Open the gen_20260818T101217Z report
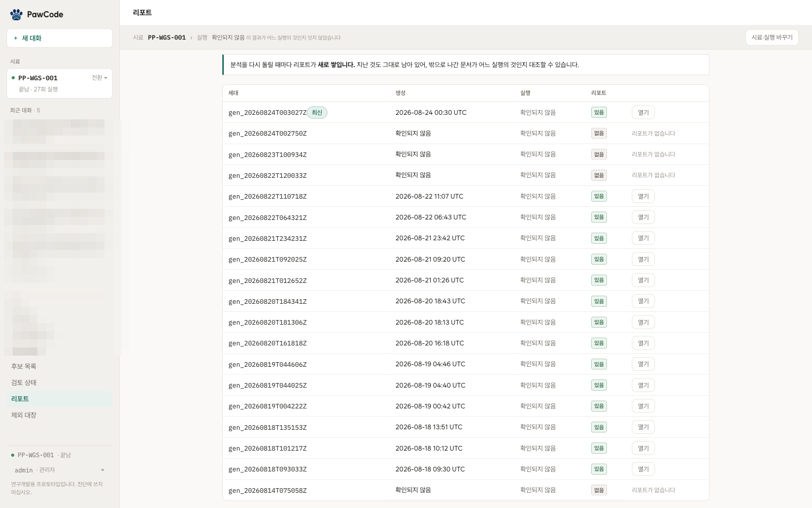The width and height of the screenshot is (812, 508). point(643,448)
